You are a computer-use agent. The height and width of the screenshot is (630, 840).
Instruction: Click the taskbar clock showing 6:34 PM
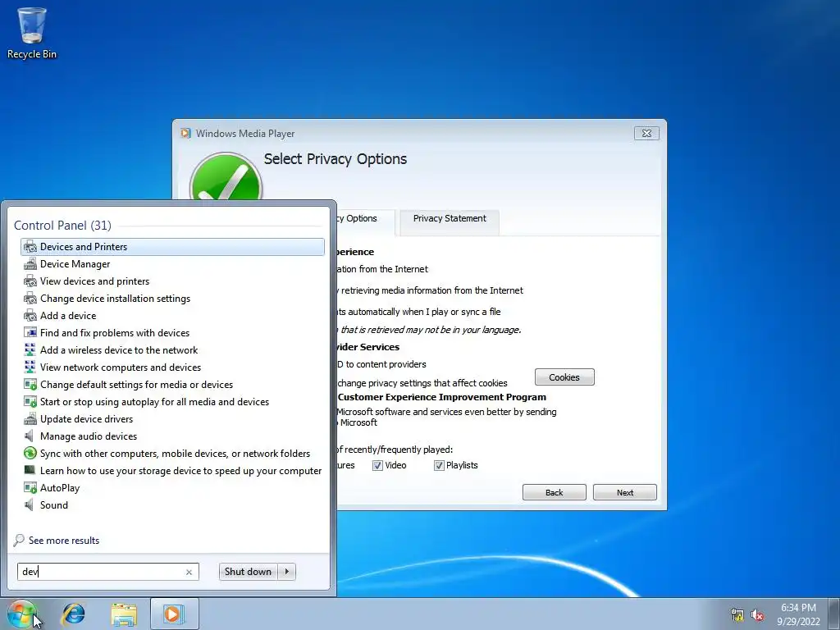(x=798, y=614)
